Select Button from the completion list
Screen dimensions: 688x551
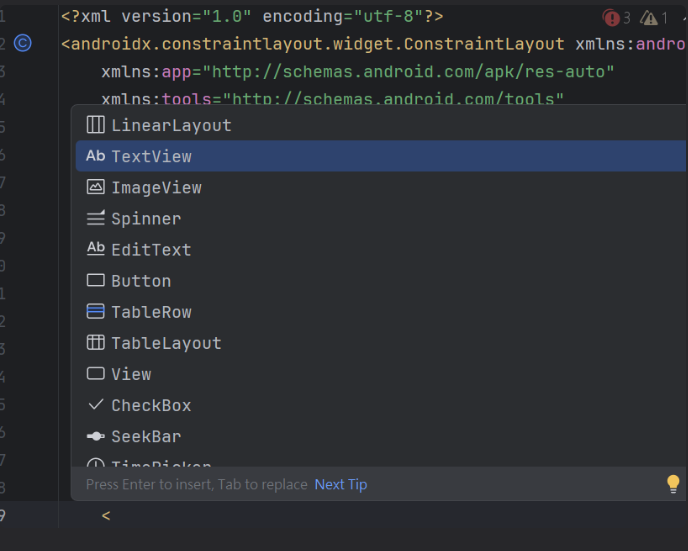click(141, 281)
